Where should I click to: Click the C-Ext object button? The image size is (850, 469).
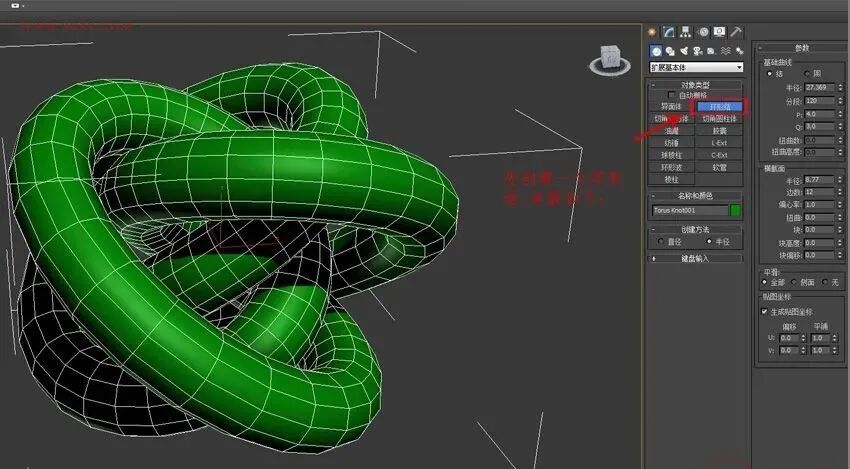click(x=719, y=155)
